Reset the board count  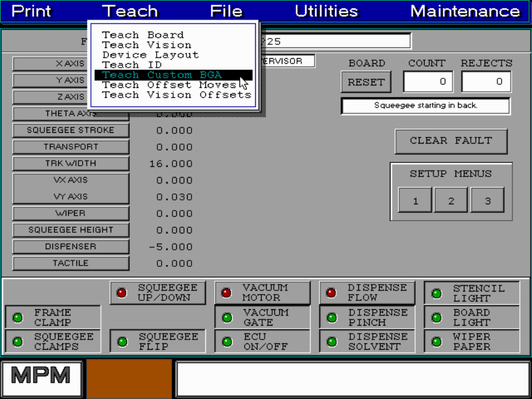pos(366,82)
